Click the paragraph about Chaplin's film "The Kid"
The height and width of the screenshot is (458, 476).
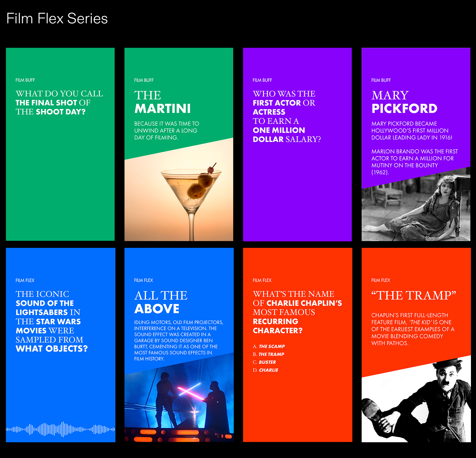pyautogui.click(x=413, y=329)
